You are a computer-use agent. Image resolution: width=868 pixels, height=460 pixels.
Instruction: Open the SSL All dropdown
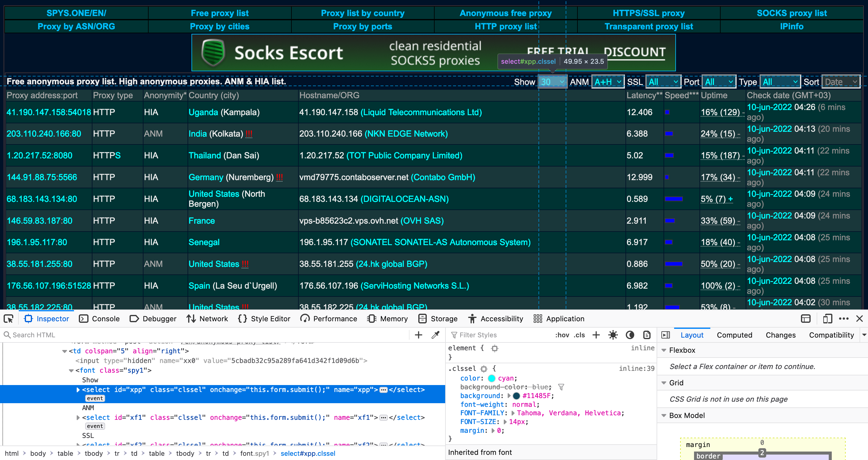[x=664, y=82]
